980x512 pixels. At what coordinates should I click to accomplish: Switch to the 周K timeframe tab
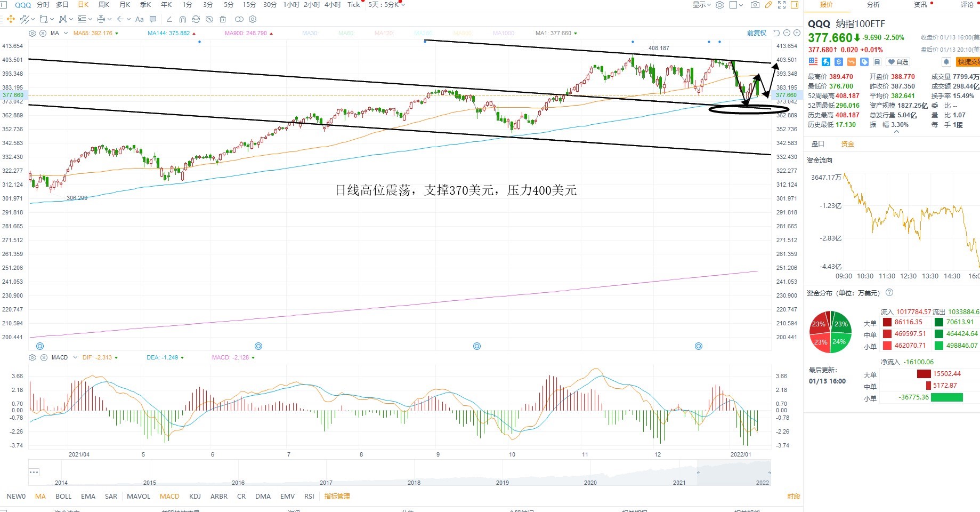pyautogui.click(x=104, y=5)
